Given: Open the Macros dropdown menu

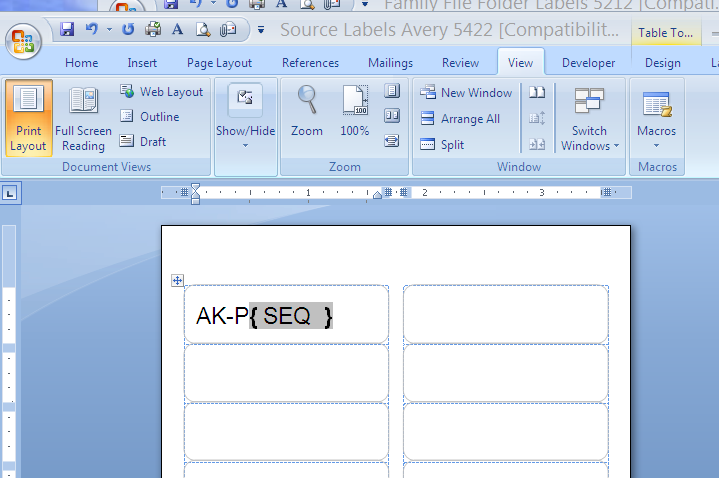Looking at the screenshot, I should point(657,118).
